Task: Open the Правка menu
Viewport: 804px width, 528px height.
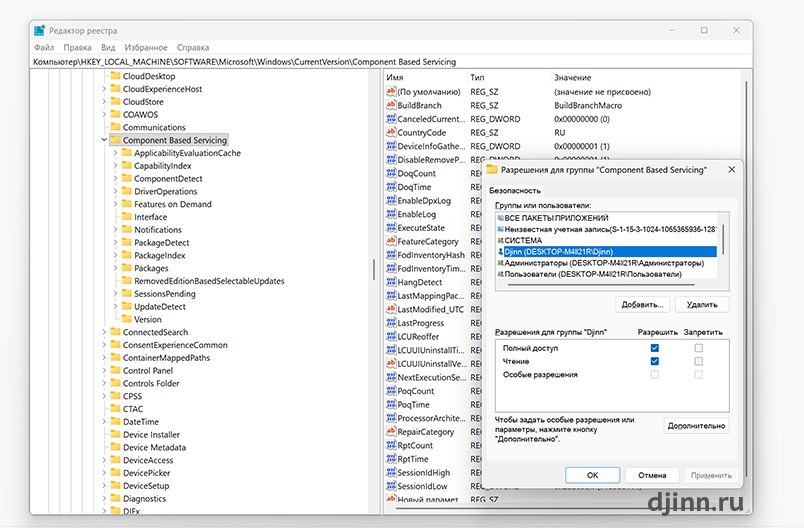Action: (77, 47)
